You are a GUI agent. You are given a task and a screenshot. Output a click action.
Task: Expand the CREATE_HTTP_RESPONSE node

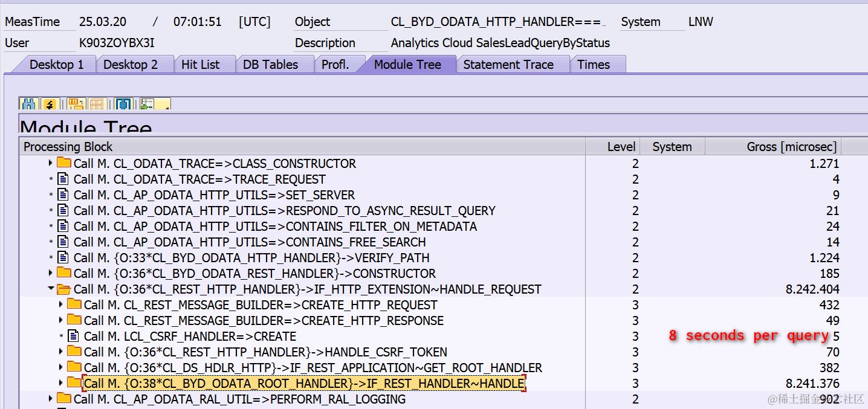[61, 320]
